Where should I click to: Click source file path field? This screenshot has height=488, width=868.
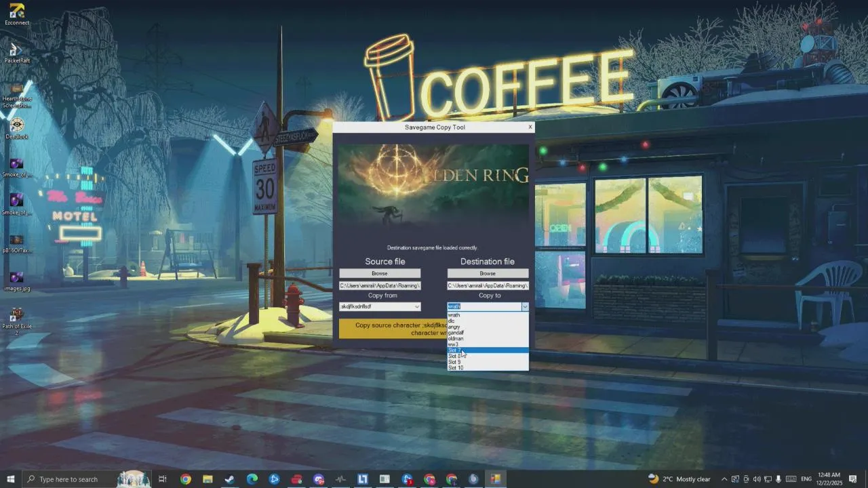click(x=380, y=285)
